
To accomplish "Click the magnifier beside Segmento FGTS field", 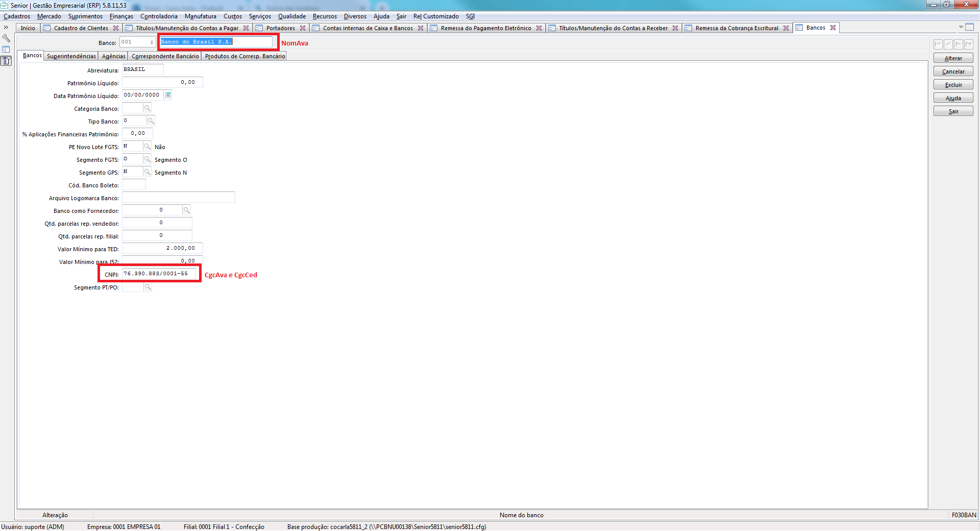I will point(147,159).
